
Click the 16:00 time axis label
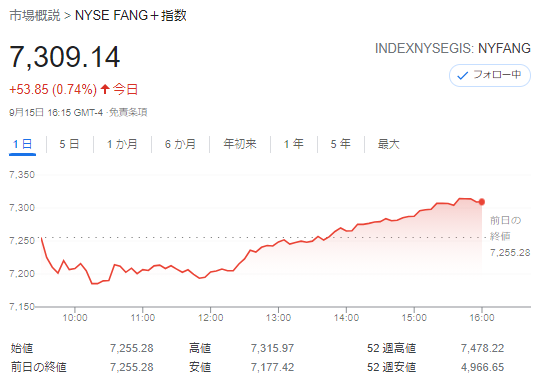pos(482,318)
